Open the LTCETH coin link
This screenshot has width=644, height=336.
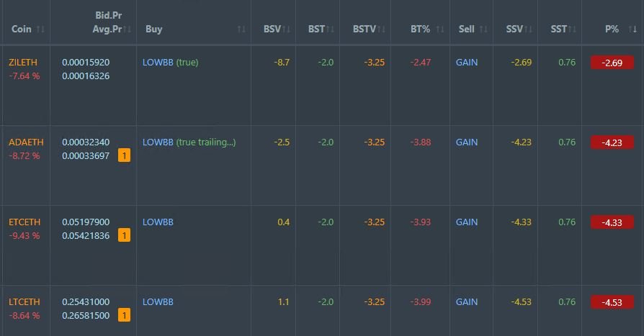tap(24, 302)
